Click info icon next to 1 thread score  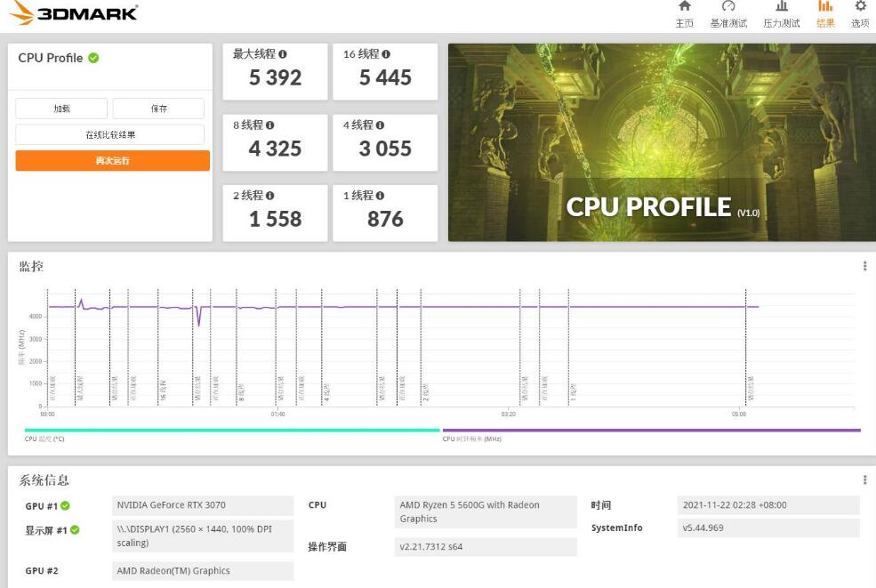pyautogui.click(x=380, y=196)
